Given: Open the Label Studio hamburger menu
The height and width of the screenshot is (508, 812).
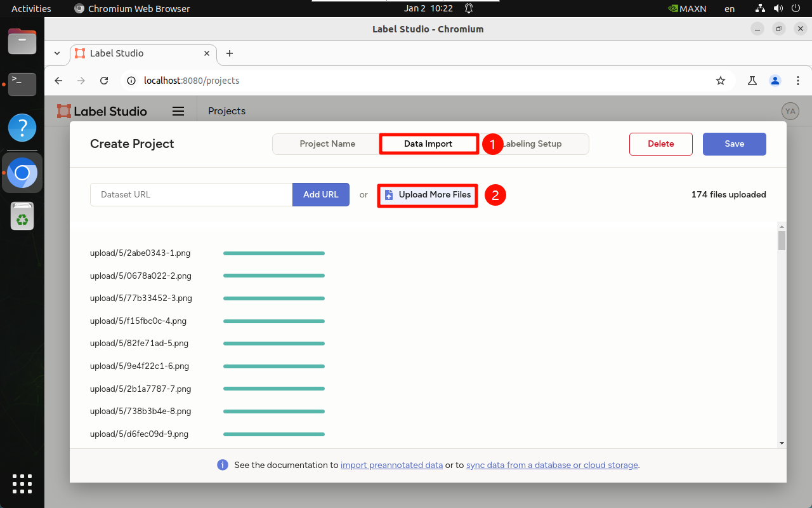Looking at the screenshot, I should point(178,111).
